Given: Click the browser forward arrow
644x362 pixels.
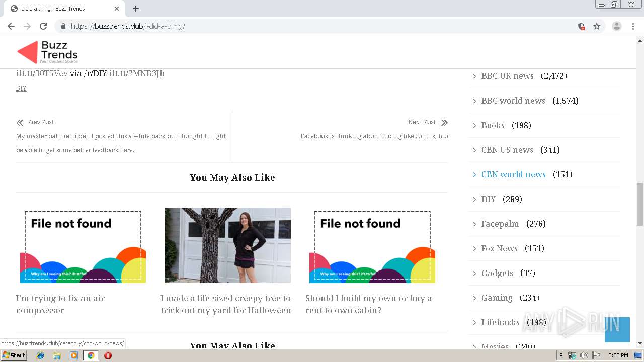Looking at the screenshot, I should tap(27, 26).
